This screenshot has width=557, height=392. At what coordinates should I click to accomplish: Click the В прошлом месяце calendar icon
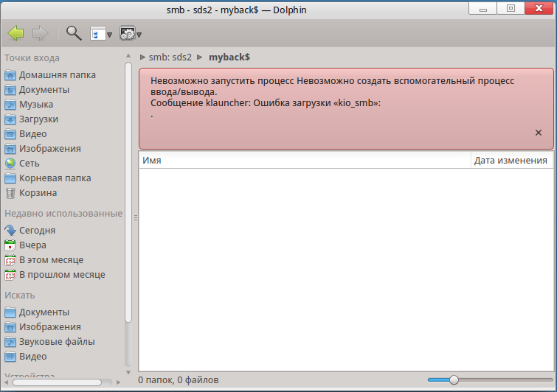click(10, 275)
